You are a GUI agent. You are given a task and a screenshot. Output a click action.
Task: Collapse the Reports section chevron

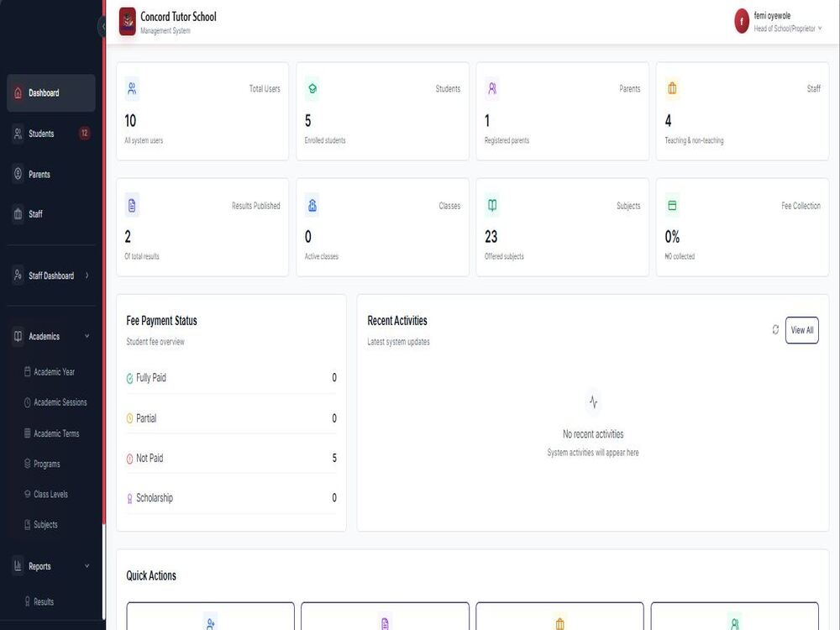click(x=87, y=566)
